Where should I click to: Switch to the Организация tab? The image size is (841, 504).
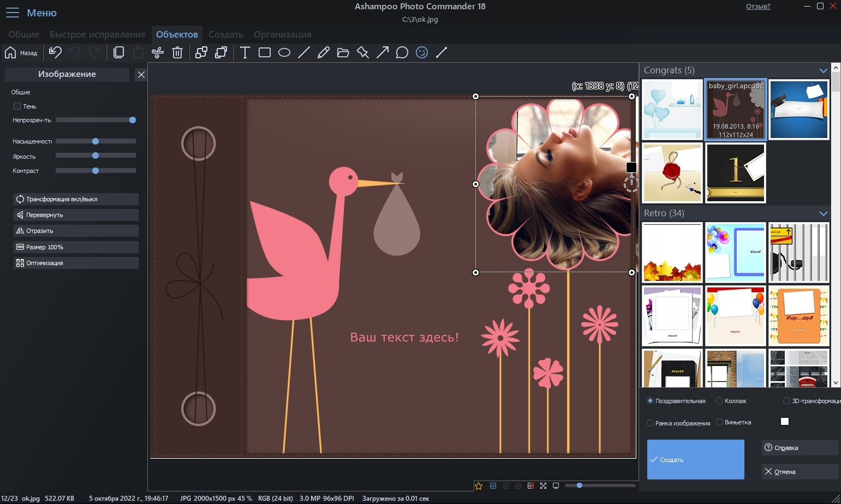(x=283, y=34)
